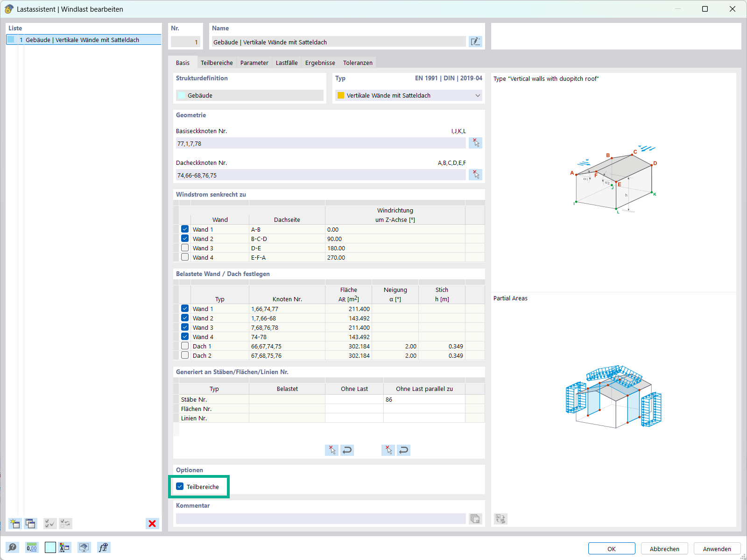The height and width of the screenshot is (560, 747).
Task: Pick roof corner nodes with Dacheckknoten select icon
Action: tap(476, 175)
